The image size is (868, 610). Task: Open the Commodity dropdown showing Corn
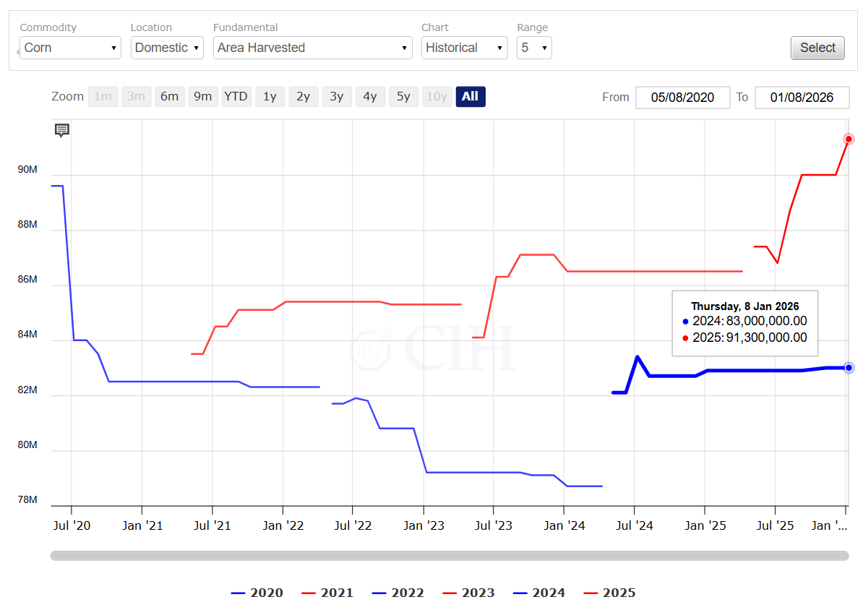coord(70,48)
